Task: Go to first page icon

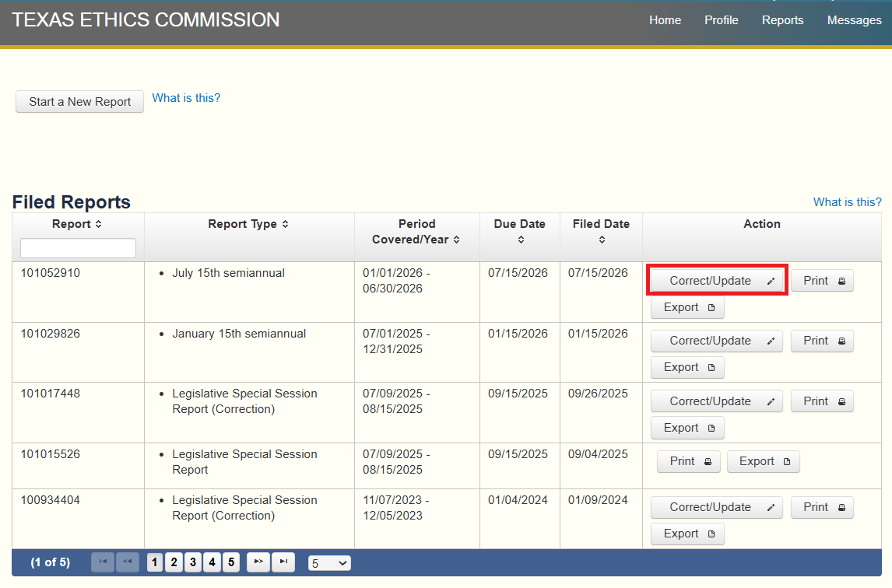Action: point(103,562)
